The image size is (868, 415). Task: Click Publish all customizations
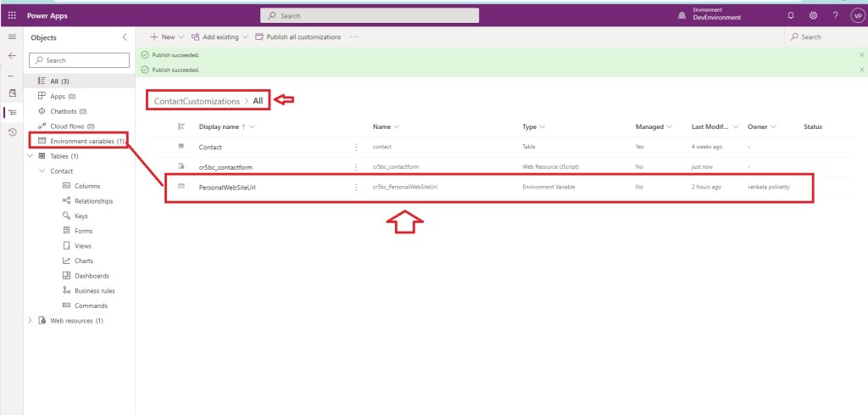point(297,37)
